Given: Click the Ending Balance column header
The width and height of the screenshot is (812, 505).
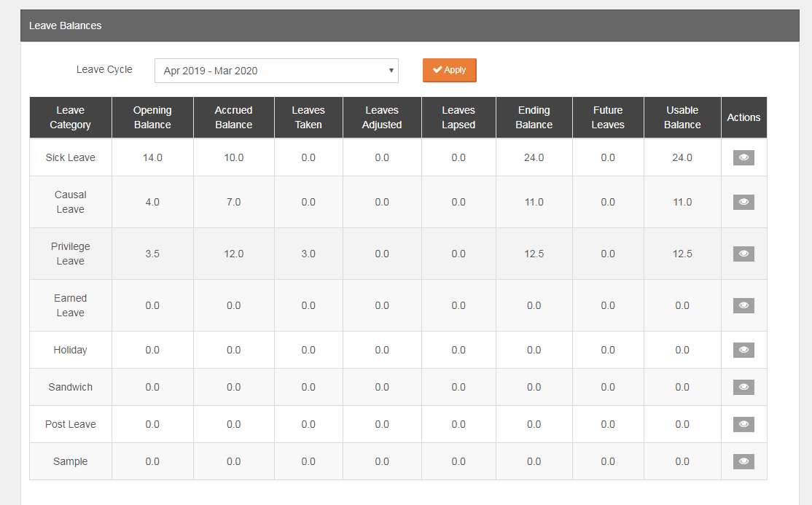Looking at the screenshot, I should (x=534, y=117).
